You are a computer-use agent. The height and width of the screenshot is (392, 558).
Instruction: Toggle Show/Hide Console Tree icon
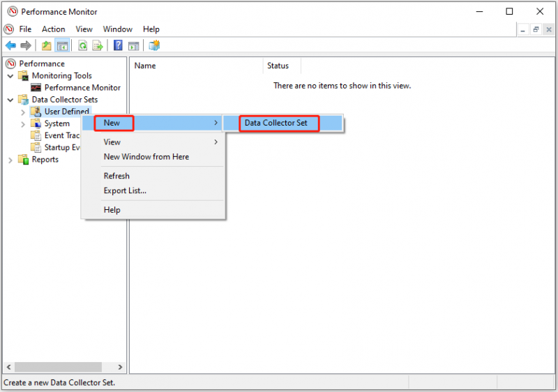coord(62,45)
